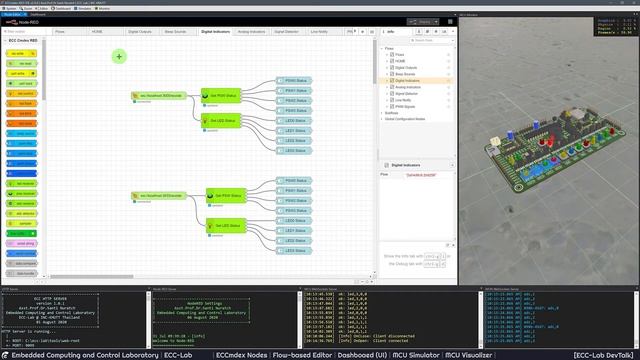
Task: Select the upper Get LED Status node
Action: pyautogui.click(x=221, y=121)
